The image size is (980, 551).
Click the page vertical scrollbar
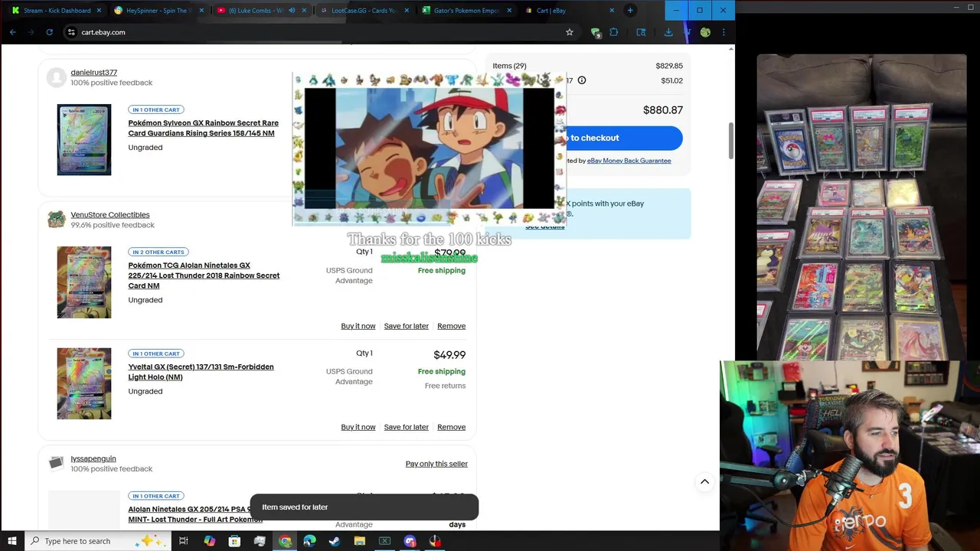click(730, 142)
